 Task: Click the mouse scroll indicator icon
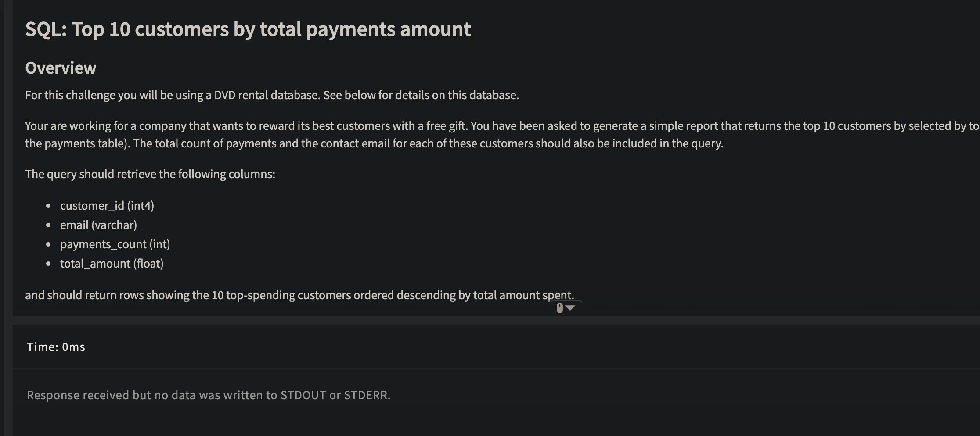click(x=561, y=308)
